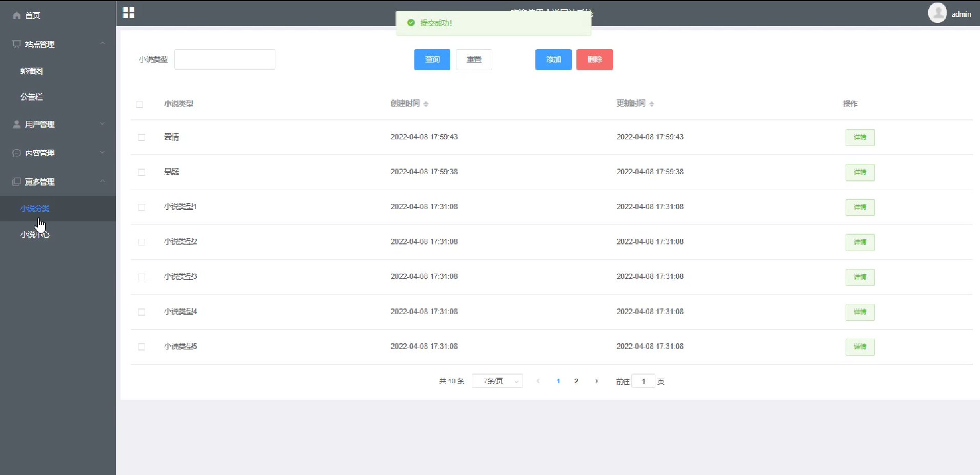The image size is (980, 475).
Task: Click the previous page left arrow
Action: click(x=538, y=381)
